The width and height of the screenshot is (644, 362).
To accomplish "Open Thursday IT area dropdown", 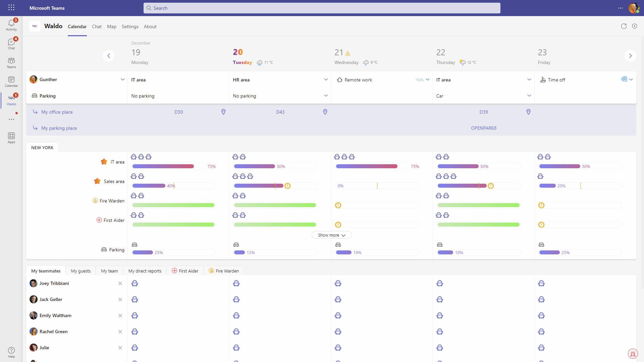I will point(529,79).
